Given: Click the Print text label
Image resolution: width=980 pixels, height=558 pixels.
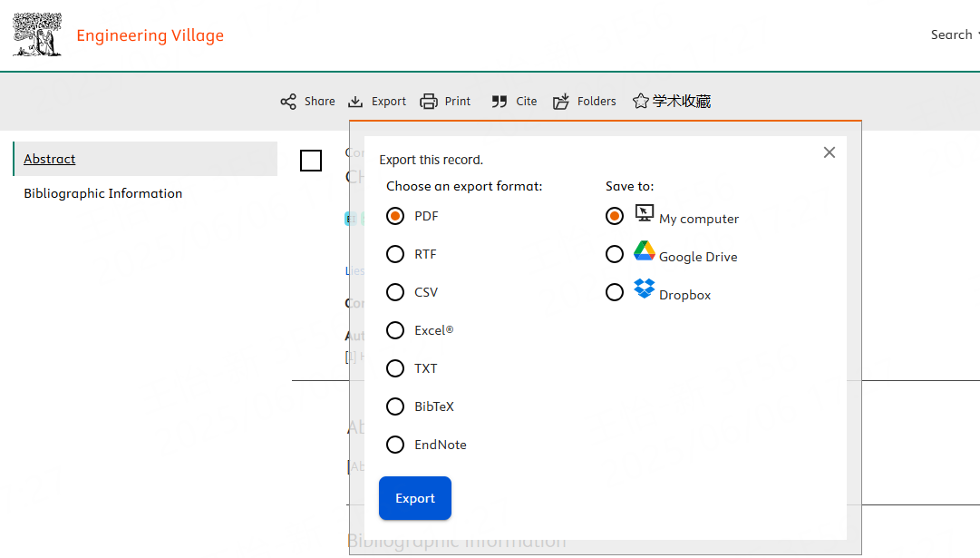Looking at the screenshot, I should pos(458,102).
